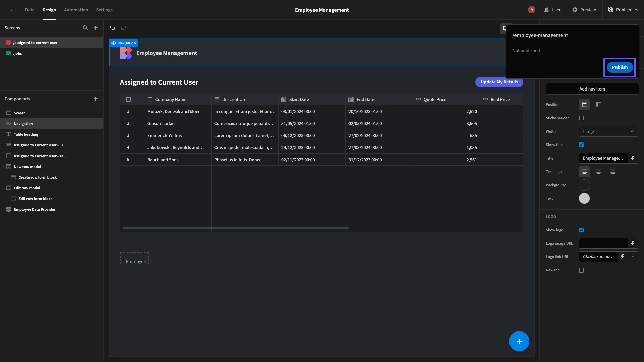Click the Real Price column header
The height and width of the screenshot is (362, 644).
(x=501, y=99)
